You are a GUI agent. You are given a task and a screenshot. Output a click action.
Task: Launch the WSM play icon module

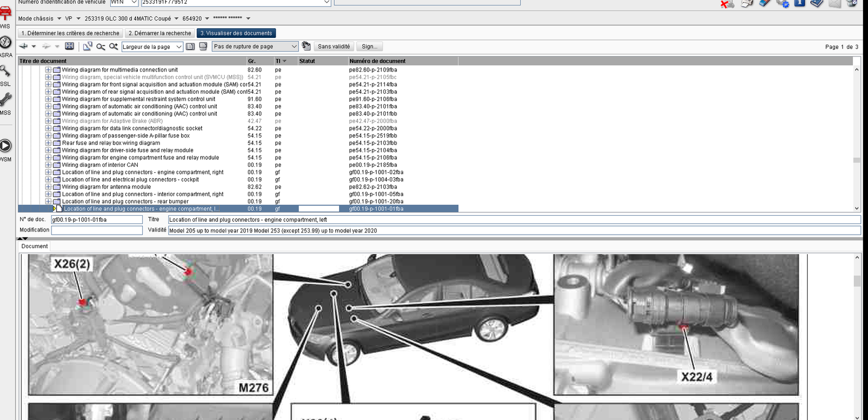(x=5, y=146)
